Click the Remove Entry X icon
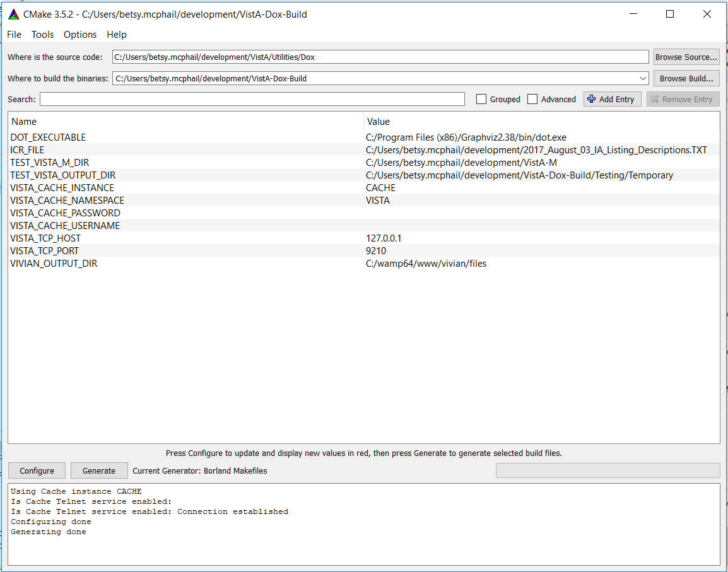Image resolution: width=728 pixels, height=572 pixels. coord(655,99)
